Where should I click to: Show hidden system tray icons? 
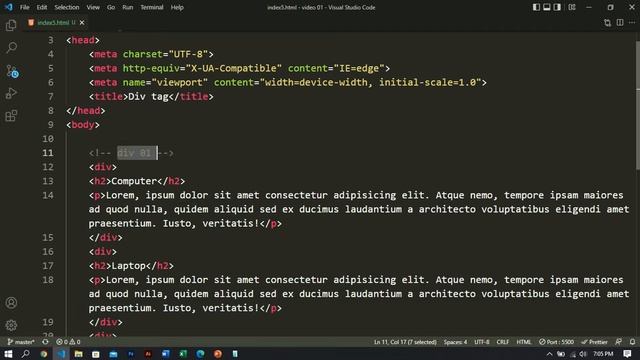(549, 353)
